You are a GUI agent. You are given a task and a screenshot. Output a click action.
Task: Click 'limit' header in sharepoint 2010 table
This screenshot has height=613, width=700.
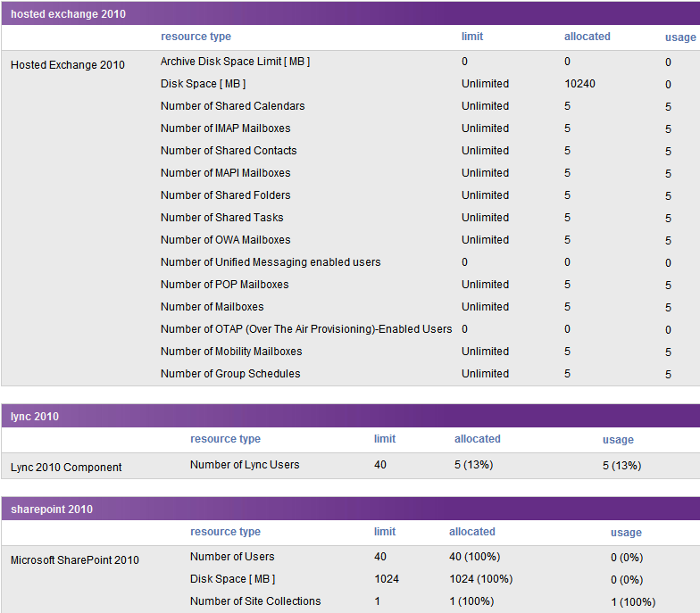tap(385, 532)
